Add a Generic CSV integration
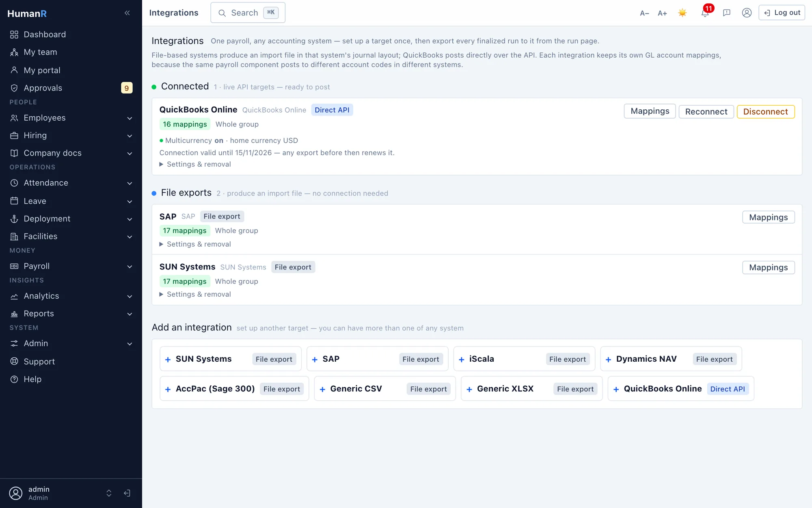This screenshot has width=812, height=508. pos(385,389)
